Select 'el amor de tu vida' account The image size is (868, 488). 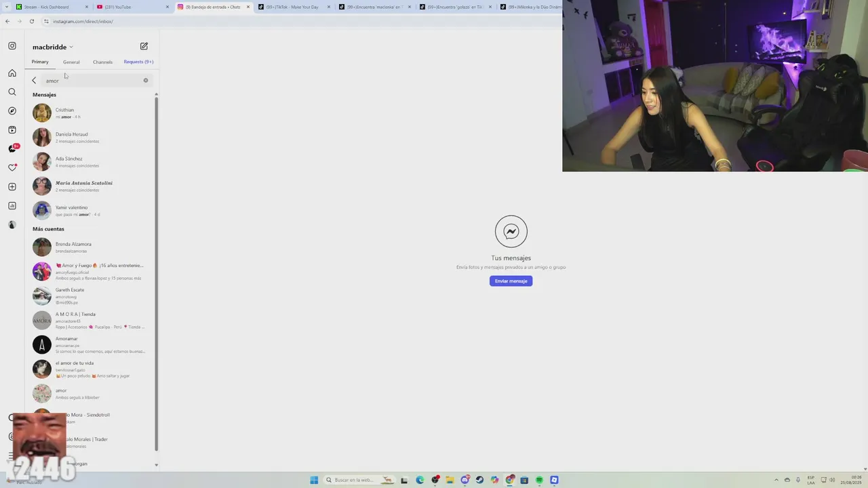92,369
